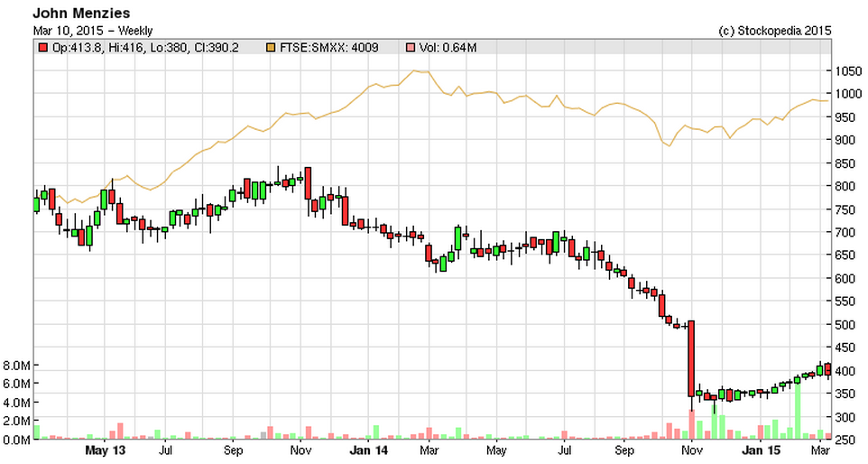Click the 'Mar 10, 2015 – Weekly' date label
This screenshot has height=464, width=868.
[92, 31]
